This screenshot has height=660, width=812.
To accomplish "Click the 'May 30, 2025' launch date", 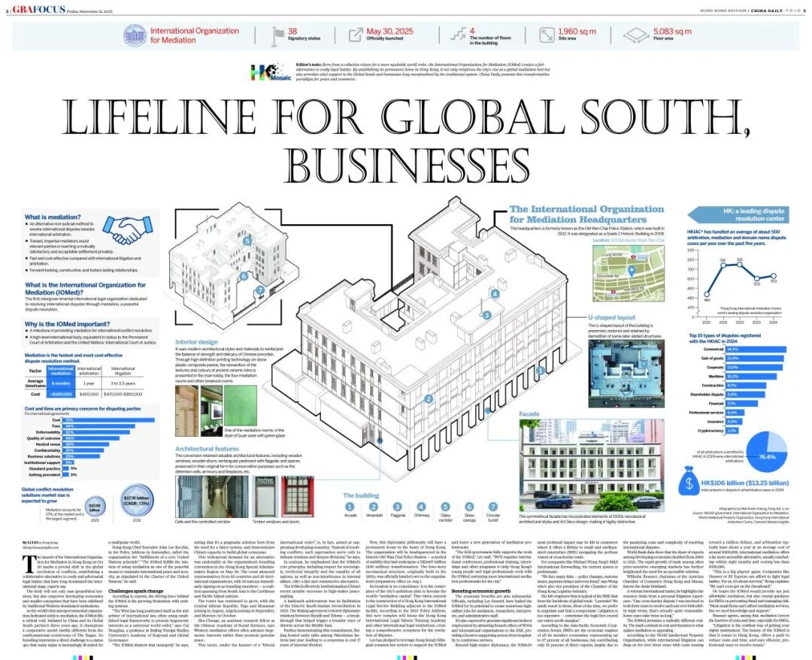I will 390,32.
